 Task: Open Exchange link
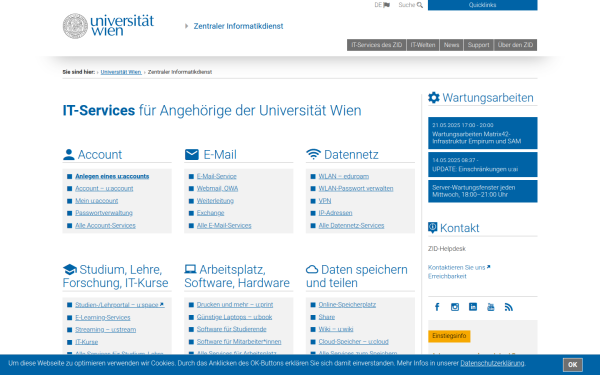[210, 213]
